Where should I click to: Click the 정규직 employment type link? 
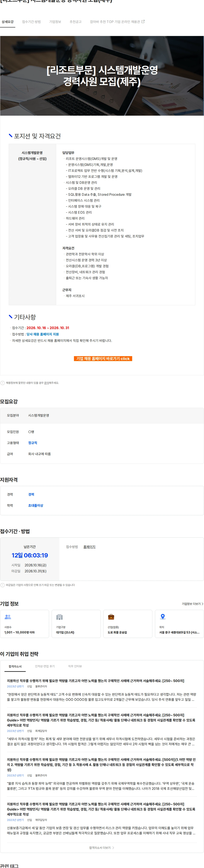point(33,443)
